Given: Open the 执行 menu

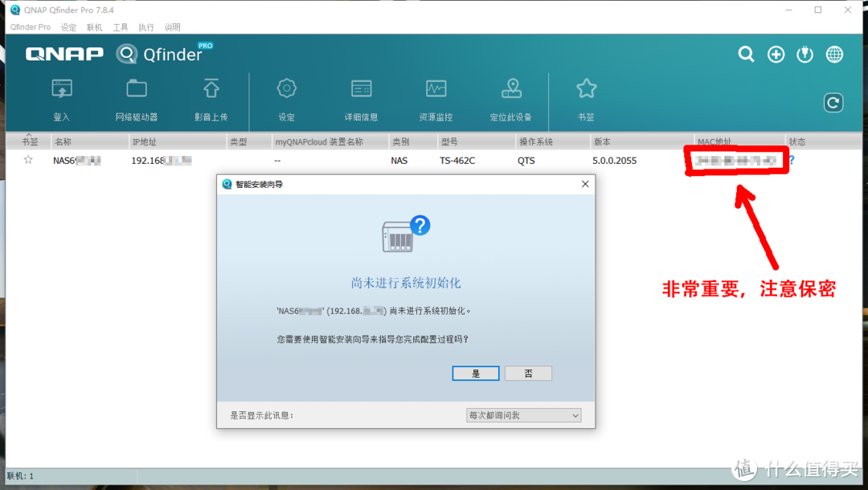Looking at the screenshot, I should [146, 27].
